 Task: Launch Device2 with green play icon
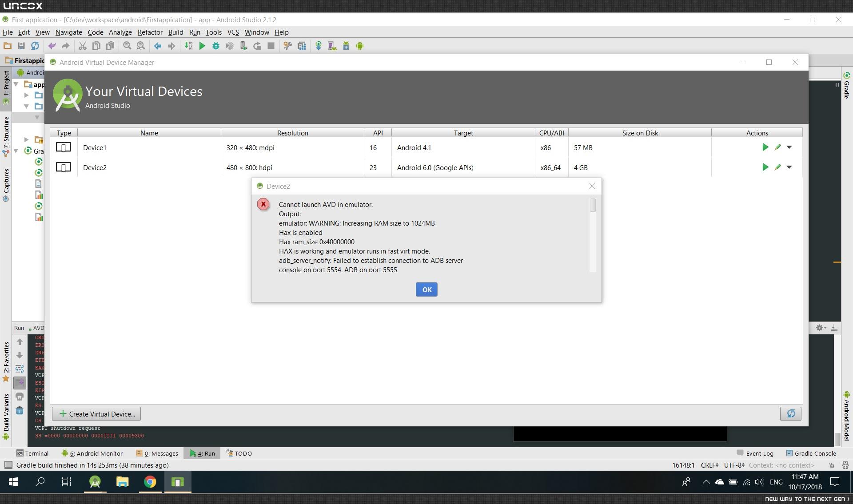[x=765, y=167]
